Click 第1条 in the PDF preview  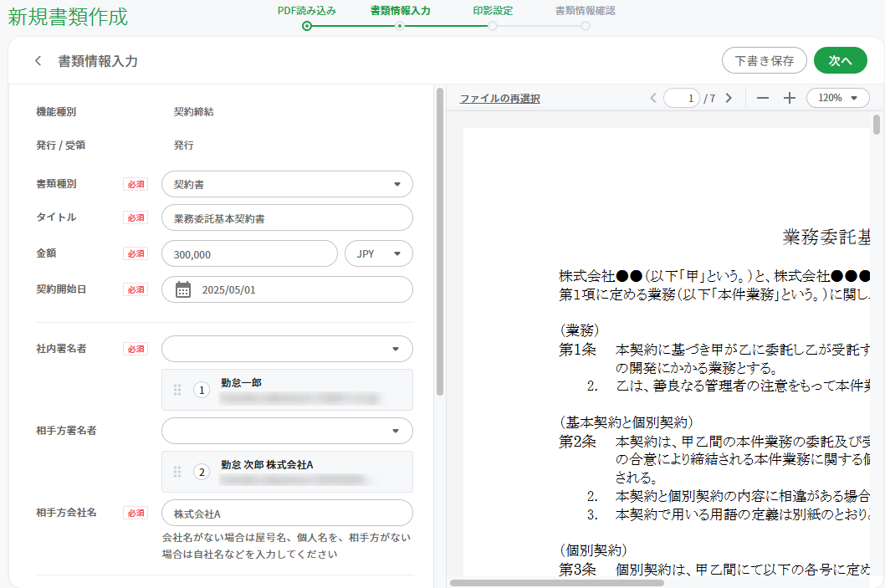click(577, 350)
